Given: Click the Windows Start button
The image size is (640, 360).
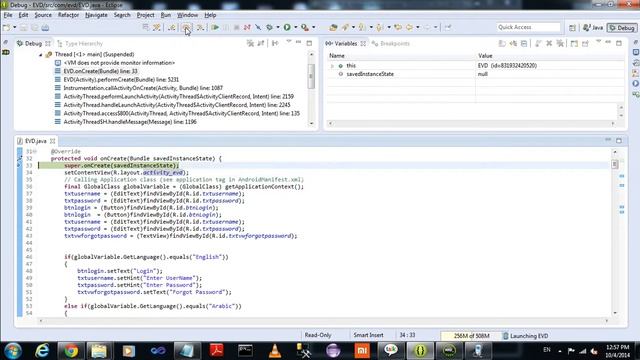Looking at the screenshot, I should point(13,351).
